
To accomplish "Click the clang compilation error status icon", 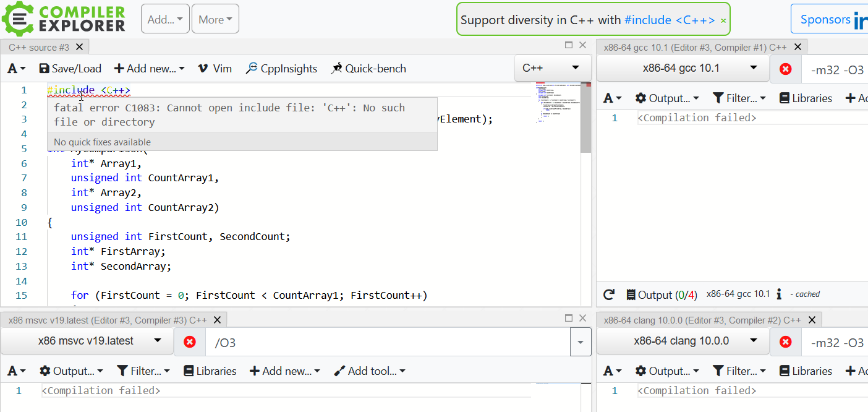I will (x=785, y=342).
